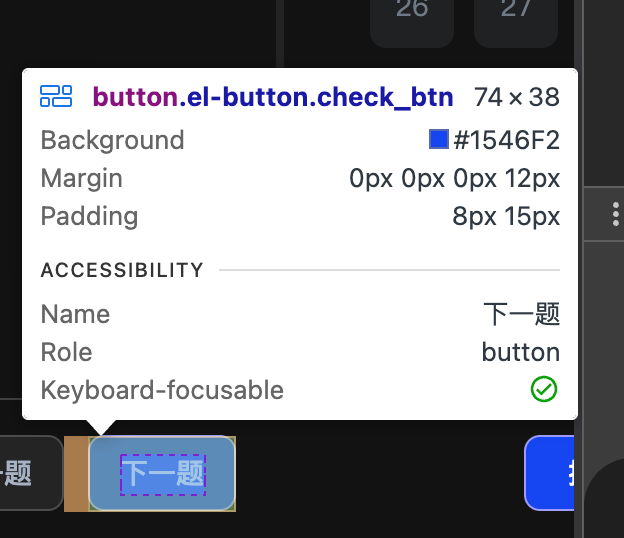Click the partially visible previous question button
The height and width of the screenshot is (538, 624).
click(x=28, y=473)
